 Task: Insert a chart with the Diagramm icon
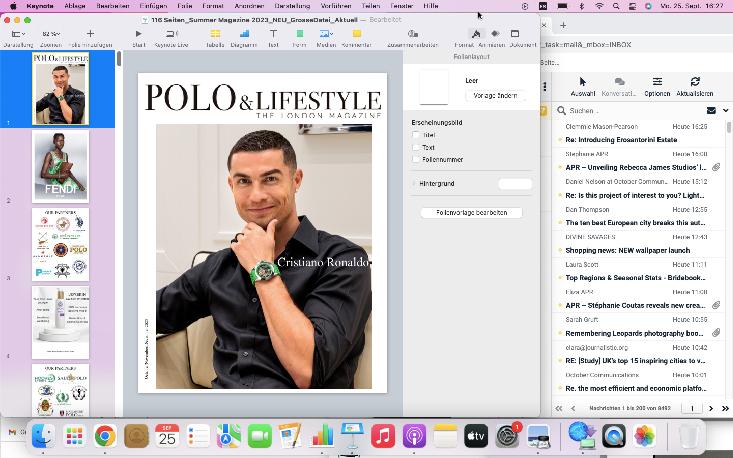click(x=244, y=34)
